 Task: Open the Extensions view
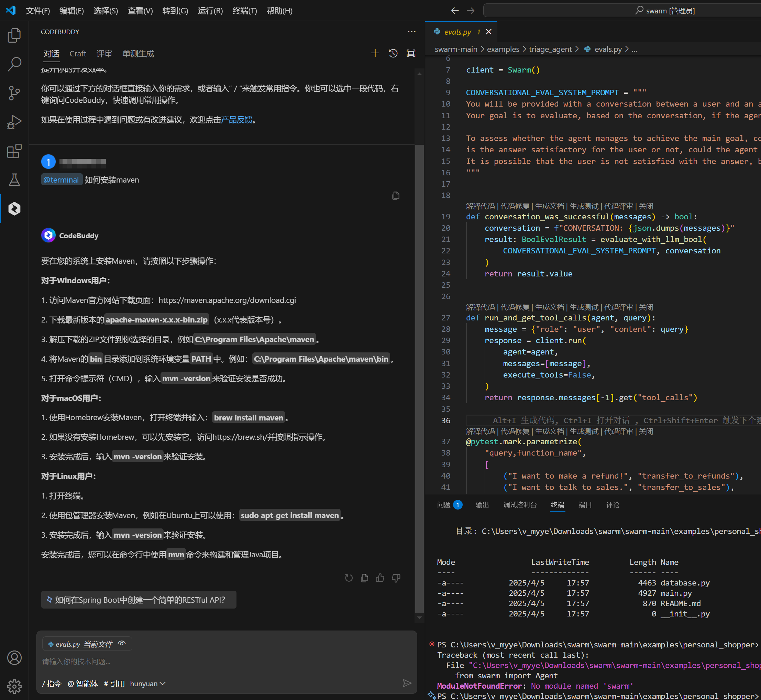[14, 151]
